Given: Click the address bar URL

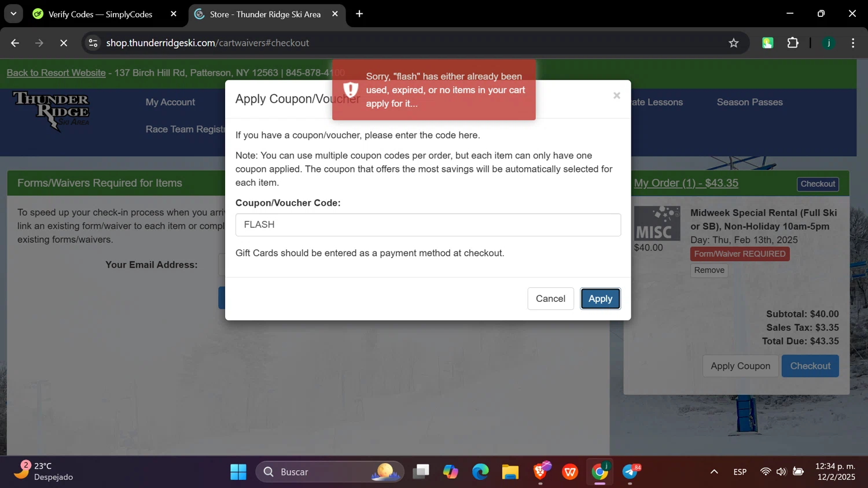Looking at the screenshot, I should coord(208,43).
